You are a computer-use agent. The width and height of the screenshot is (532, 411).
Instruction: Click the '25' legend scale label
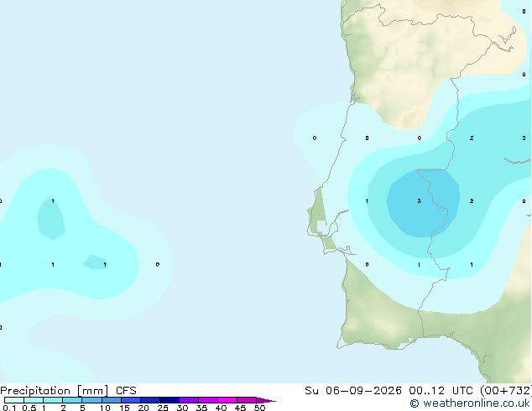click(x=163, y=408)
